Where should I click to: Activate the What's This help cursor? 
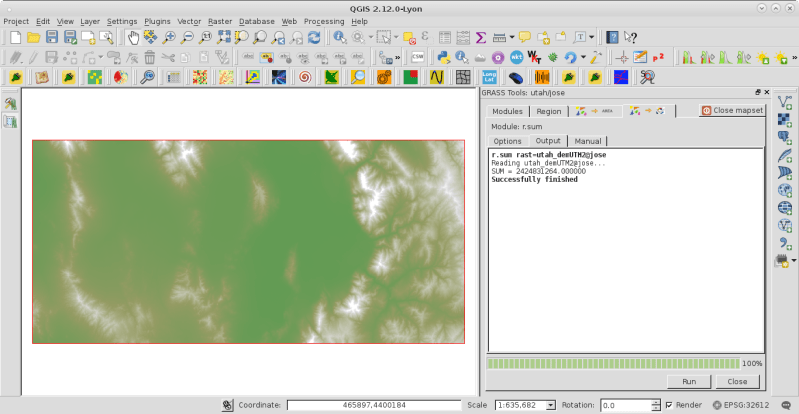(630, 37)
